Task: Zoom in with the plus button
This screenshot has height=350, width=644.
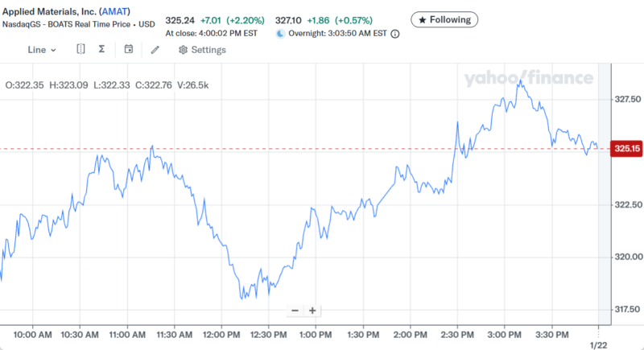Action: [x=312, y=311]
